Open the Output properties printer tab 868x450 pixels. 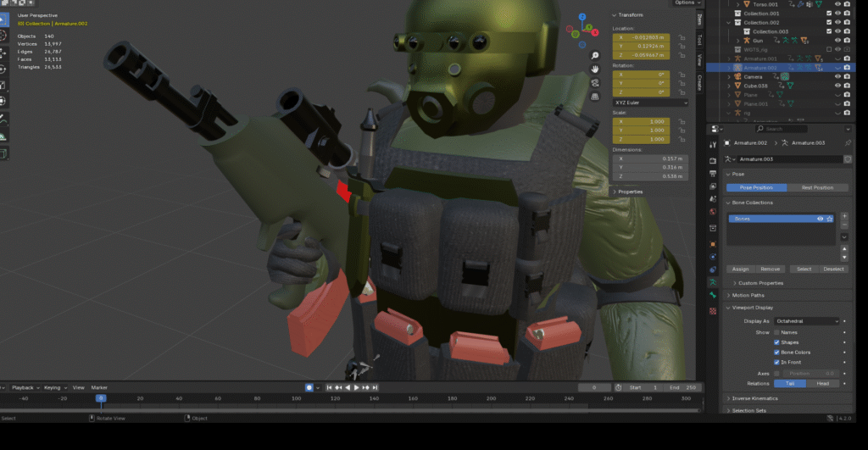coord(713,173)
